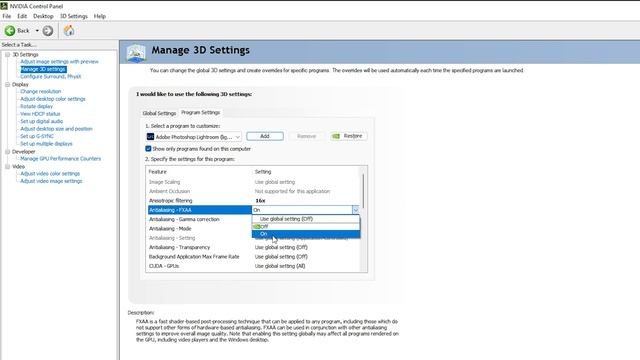Open Manage GPU Performance Counters
The width and height of the screenshot is (640, 360).
click(60, 158)
